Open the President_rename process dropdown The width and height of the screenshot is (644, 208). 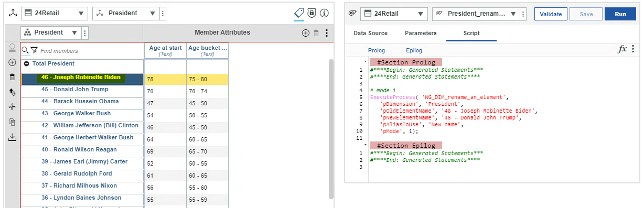pos(476,14)
